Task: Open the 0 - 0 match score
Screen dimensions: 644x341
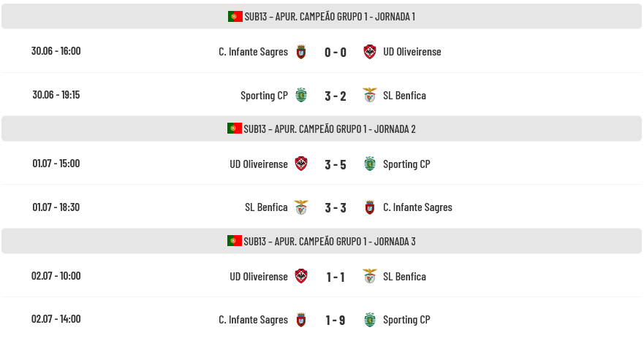Action: [336, 52]
